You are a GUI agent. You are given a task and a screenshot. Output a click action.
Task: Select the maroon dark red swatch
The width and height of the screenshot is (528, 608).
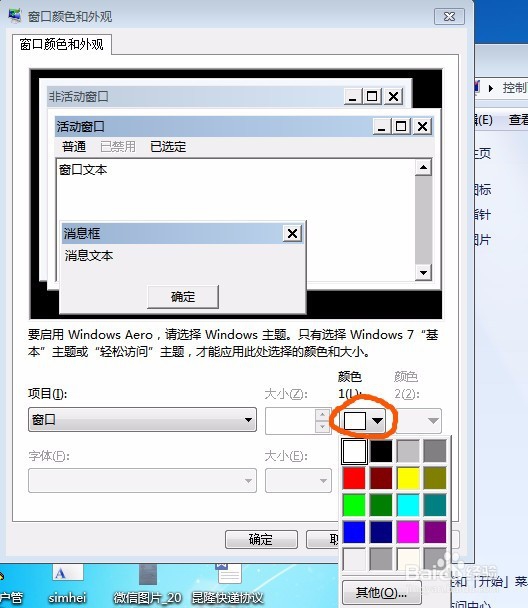click(x=381, y=478)
